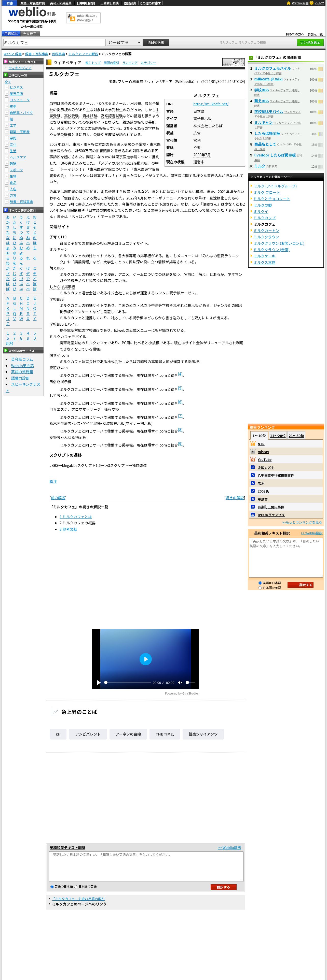Click the 項目を検索 search button
The image size is (327, 980).
(x=156, y=42)
